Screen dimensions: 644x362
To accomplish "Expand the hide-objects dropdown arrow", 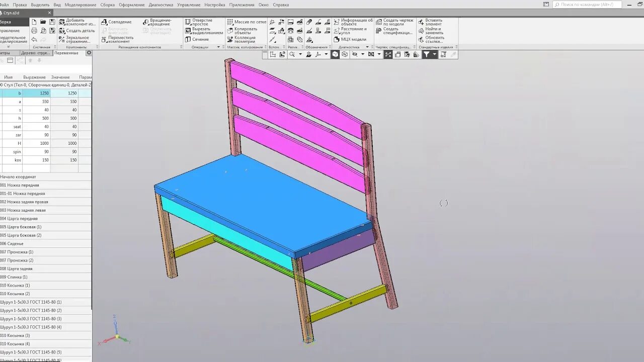I will [x=363, y=54].
